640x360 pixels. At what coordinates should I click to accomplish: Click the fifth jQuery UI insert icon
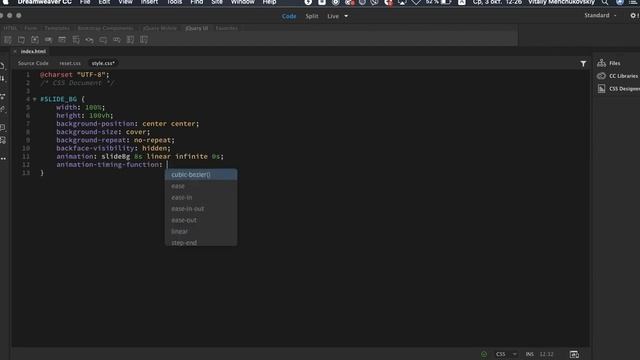pos(62,40)
